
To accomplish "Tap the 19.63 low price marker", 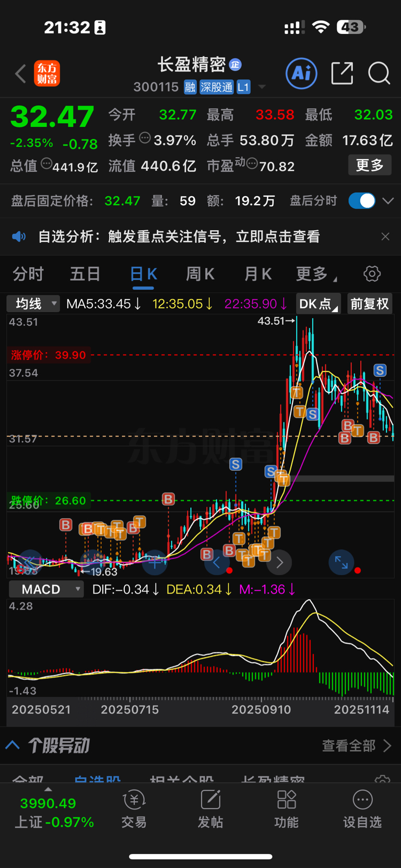I will pos(99,572).
